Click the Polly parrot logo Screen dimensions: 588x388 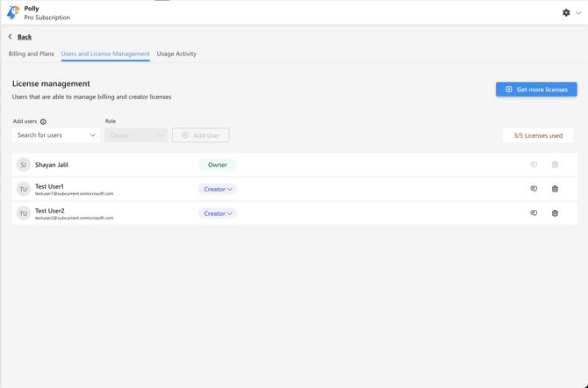pyautogui.click(x=13, y=12)
